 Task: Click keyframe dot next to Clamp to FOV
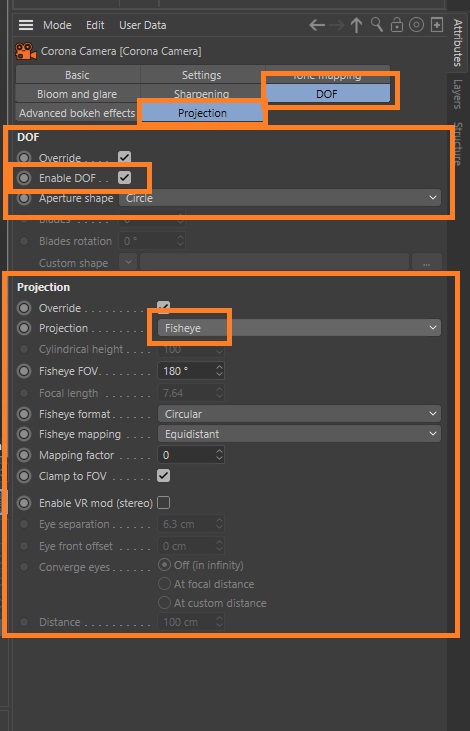click(24, 476)
